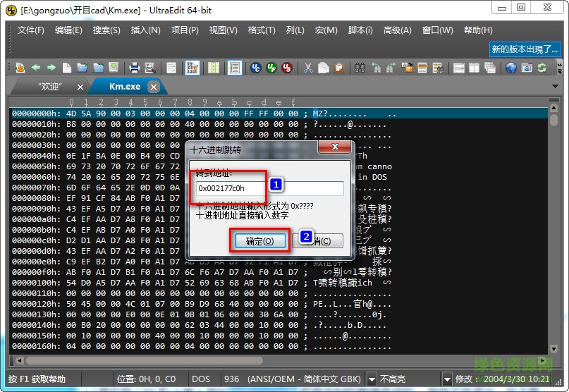Open the 编辑(E) menu
The height and width of the screenshot is (392, 569).
68,30
